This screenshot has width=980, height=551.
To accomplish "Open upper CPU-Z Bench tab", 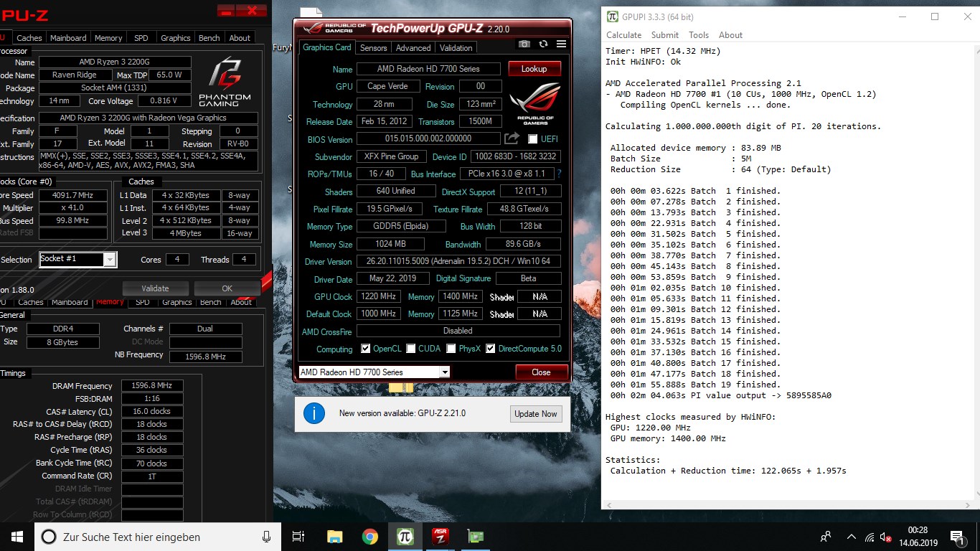I will 209,38.
